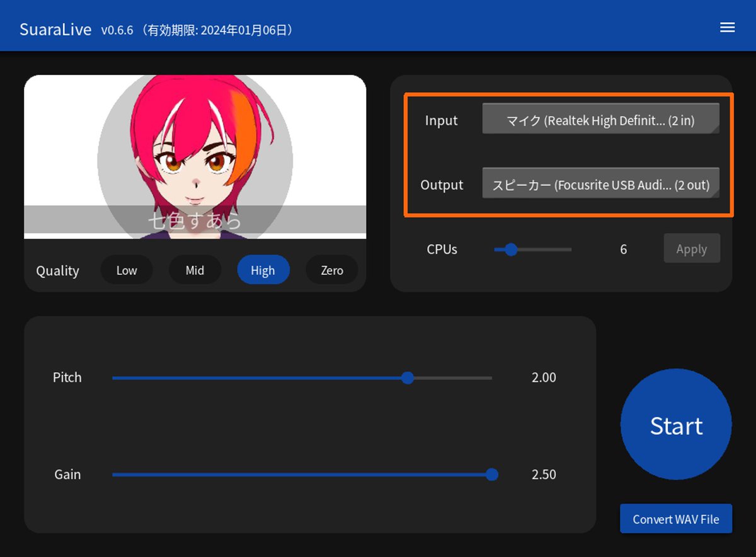Click the Start button
The image size is (756, 557).
coord(676,425)
